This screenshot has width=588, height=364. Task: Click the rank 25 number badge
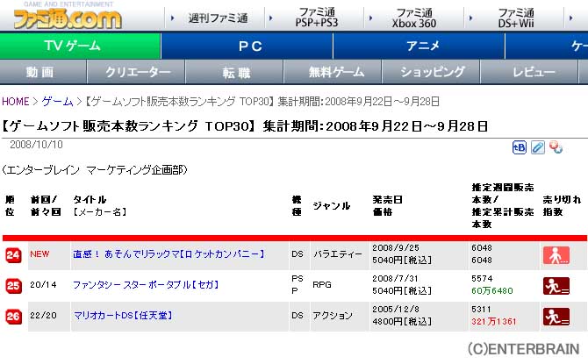click(x=13, y=286)
